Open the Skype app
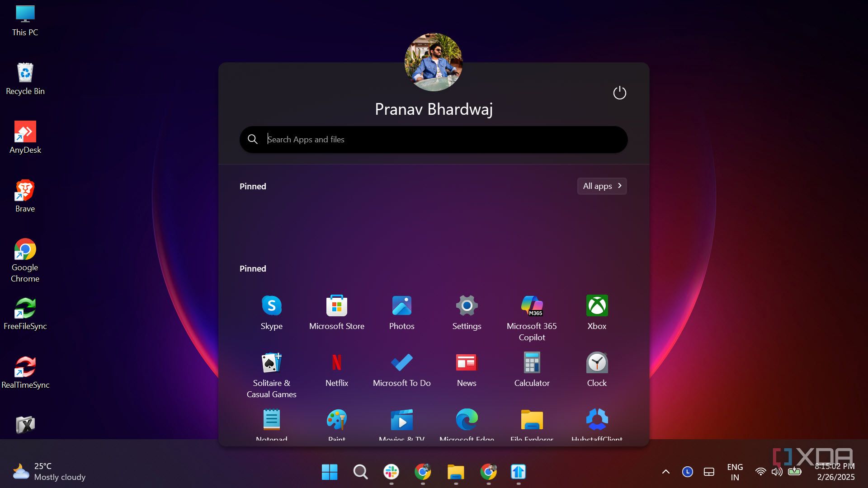Viewport: 868px width, 488px height. point(271,312)
